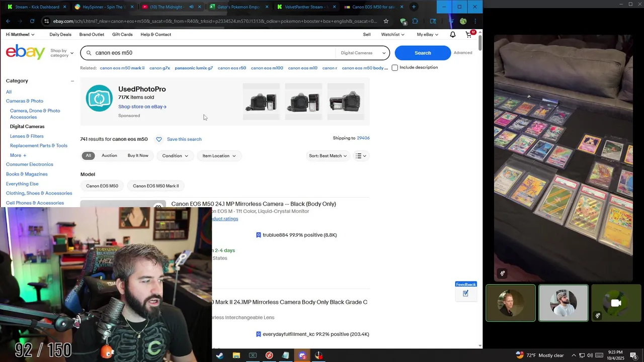Click the blue Search button
The width and height of the screenshot is (644, 362).
423,53
